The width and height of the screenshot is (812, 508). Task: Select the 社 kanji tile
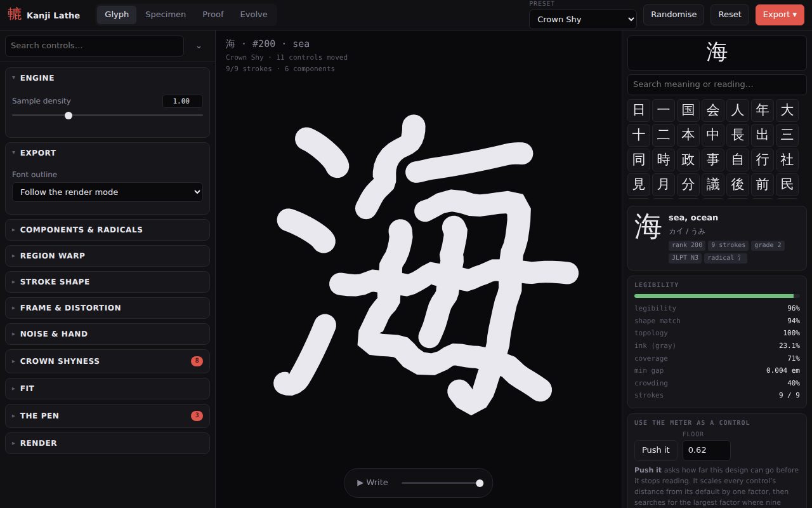[x=787, y=159]
